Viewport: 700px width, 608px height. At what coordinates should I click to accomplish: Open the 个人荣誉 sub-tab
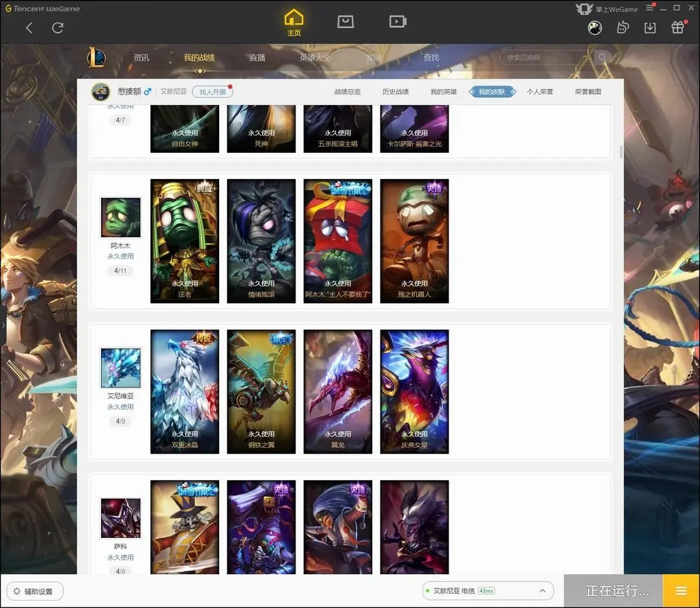pyautogui.click(x=540, y=92)
